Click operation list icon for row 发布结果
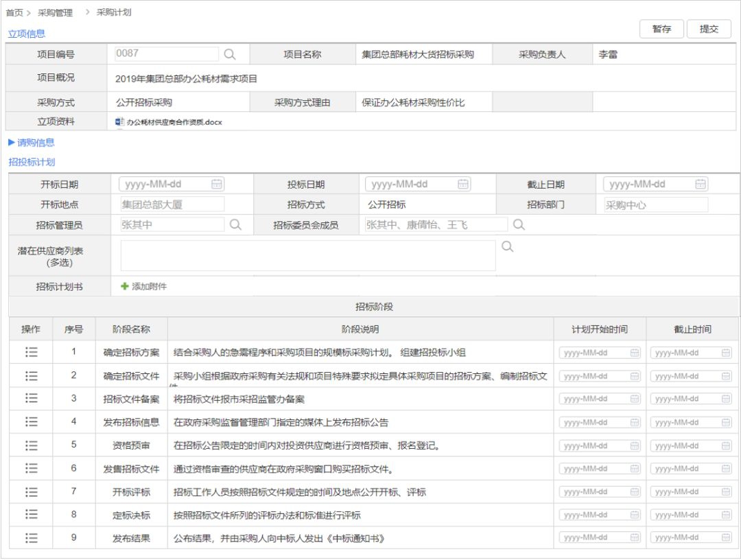 tap(31, 538)
